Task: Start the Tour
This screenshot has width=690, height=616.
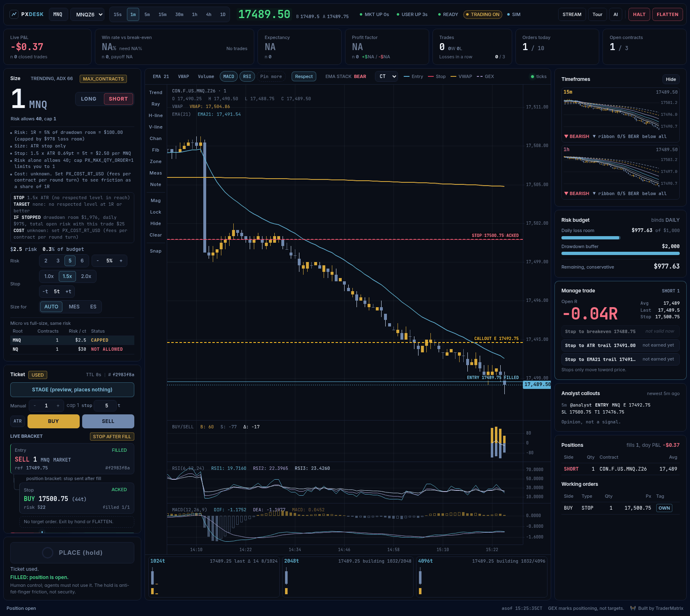Action: 598,14
